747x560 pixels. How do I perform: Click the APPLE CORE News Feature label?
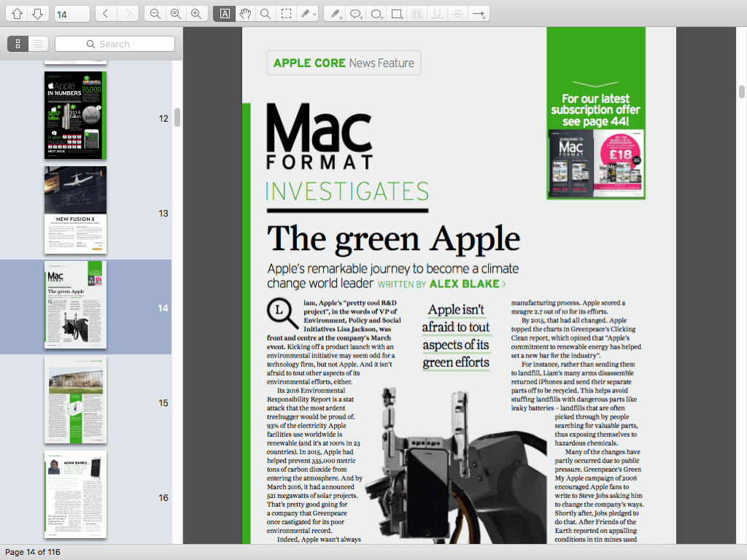click(344, 63)
